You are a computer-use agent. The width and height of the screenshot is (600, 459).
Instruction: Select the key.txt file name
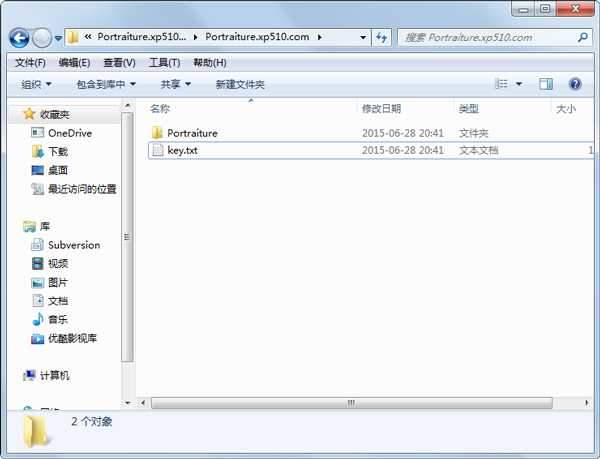click(183, 150)
